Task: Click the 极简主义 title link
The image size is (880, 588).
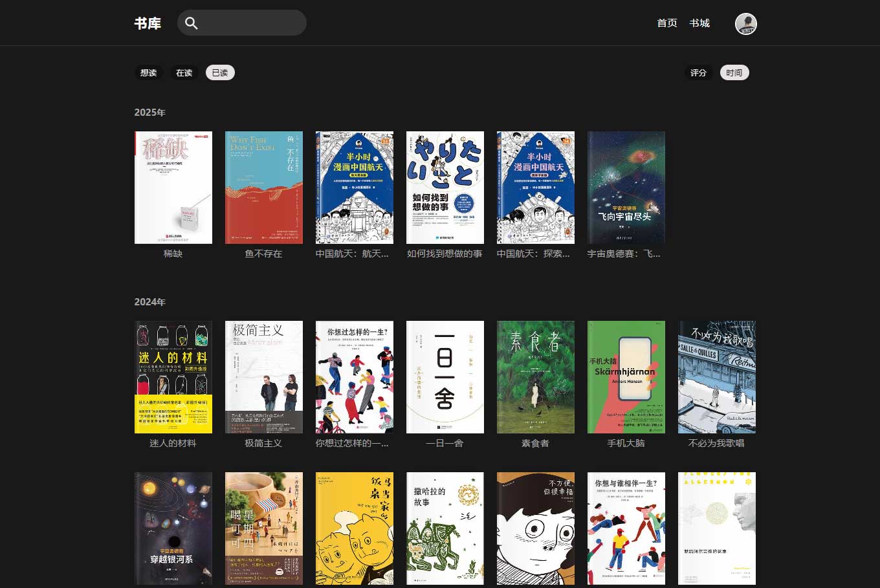Action: 263,443
